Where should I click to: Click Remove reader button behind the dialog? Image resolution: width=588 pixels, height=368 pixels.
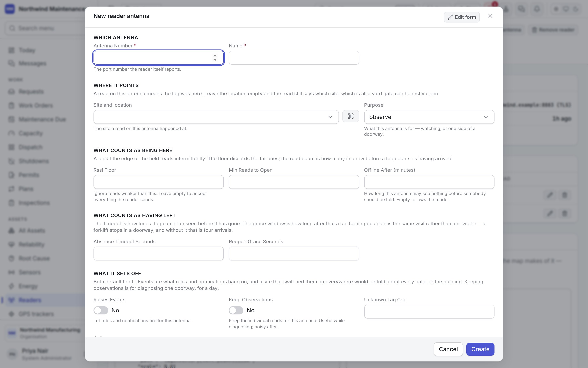click(553, 30)
